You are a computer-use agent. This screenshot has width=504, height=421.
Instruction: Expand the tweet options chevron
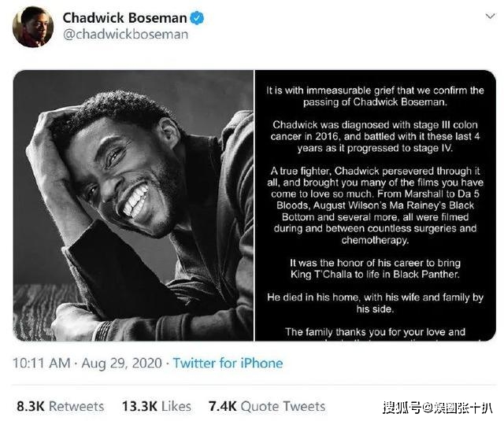(x=490, y=16)
